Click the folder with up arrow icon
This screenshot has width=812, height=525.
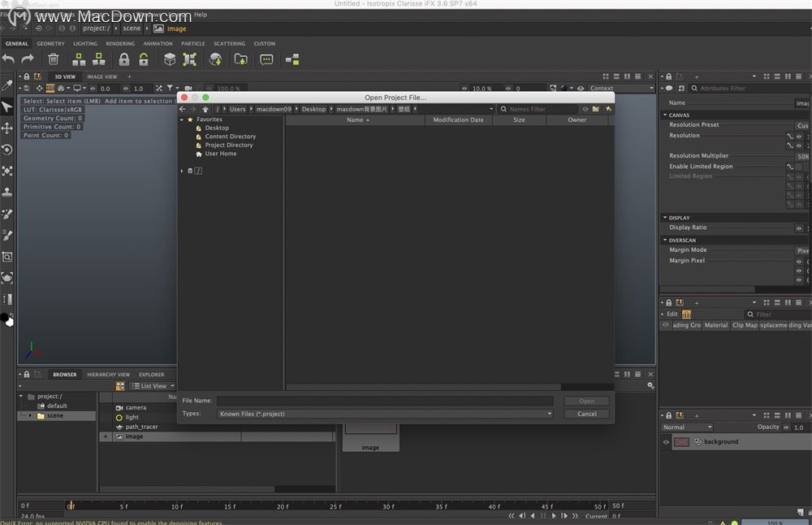241,59
